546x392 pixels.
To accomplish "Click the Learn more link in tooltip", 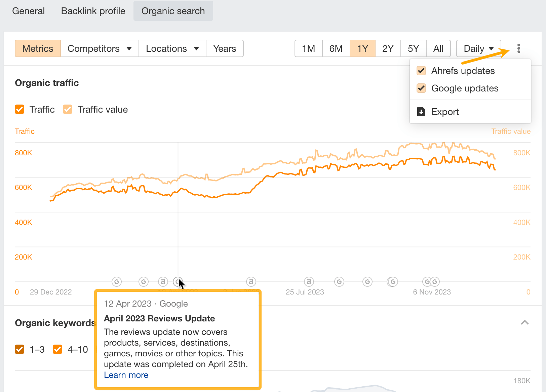I will [126, 375].
